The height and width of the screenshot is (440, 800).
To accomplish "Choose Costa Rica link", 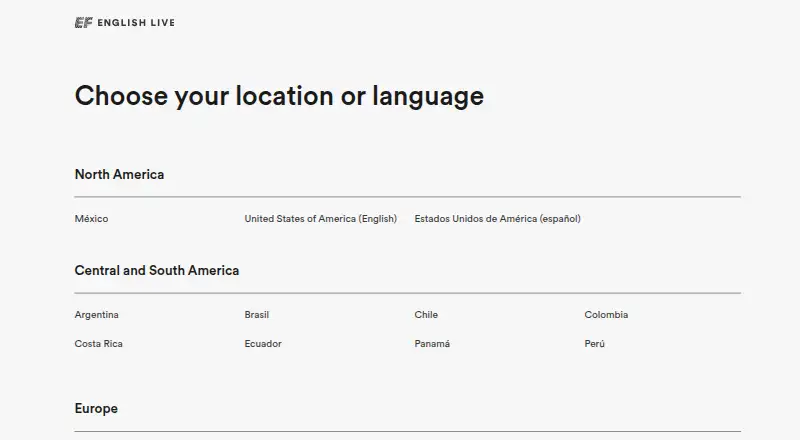I will pos(98,344).
